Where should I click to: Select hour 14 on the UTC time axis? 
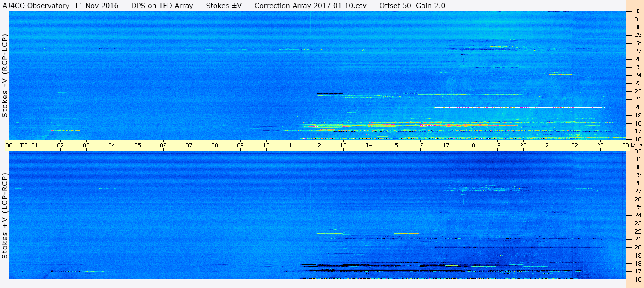(369, 145)
